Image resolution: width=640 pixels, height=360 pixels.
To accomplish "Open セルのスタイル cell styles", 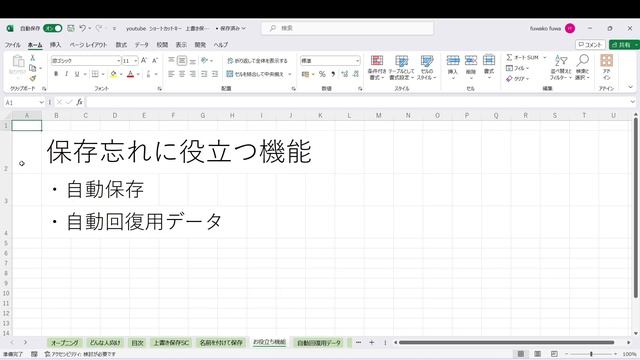I will [x=427, y=68].
